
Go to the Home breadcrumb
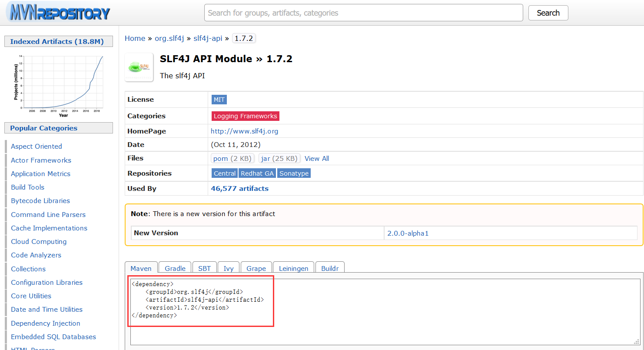[135, 38]
